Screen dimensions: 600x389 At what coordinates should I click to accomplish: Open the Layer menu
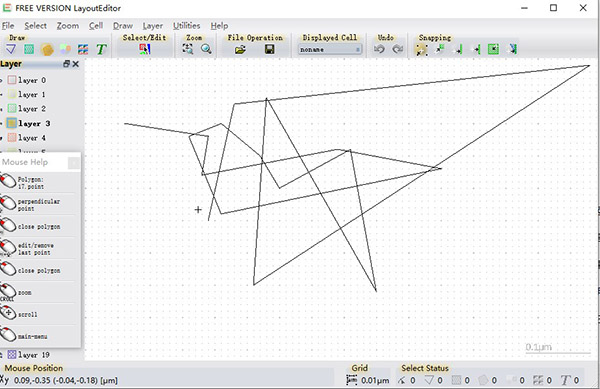(153, 26)
